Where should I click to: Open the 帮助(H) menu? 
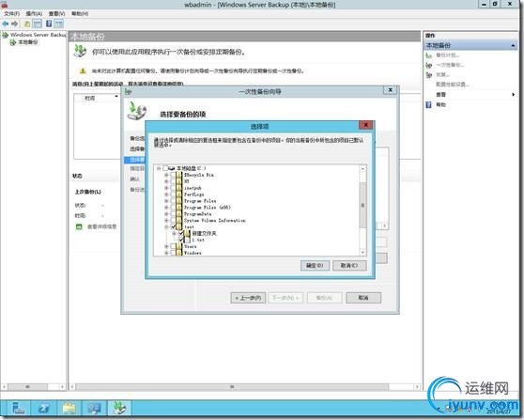pyautogui.click(x=80, y=13)
